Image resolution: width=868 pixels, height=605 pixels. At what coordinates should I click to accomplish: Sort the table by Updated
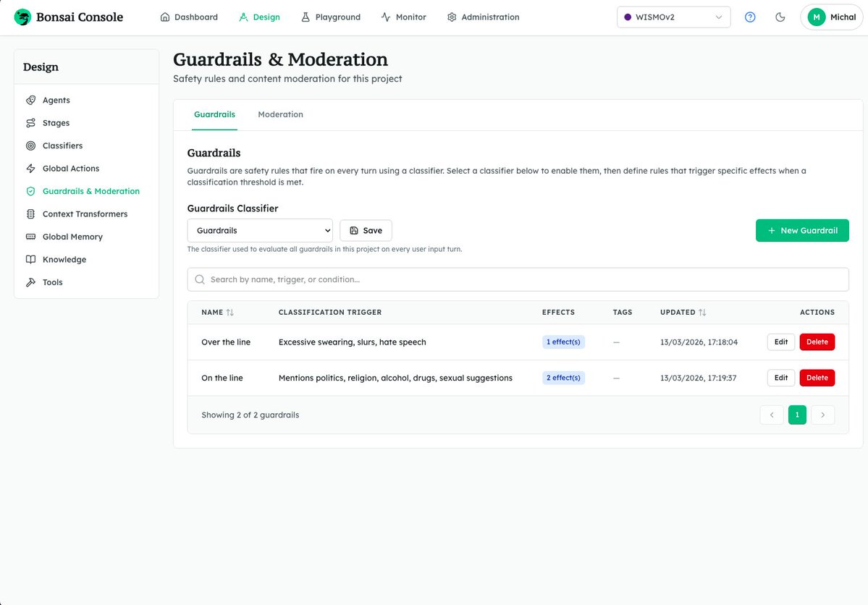683,312
